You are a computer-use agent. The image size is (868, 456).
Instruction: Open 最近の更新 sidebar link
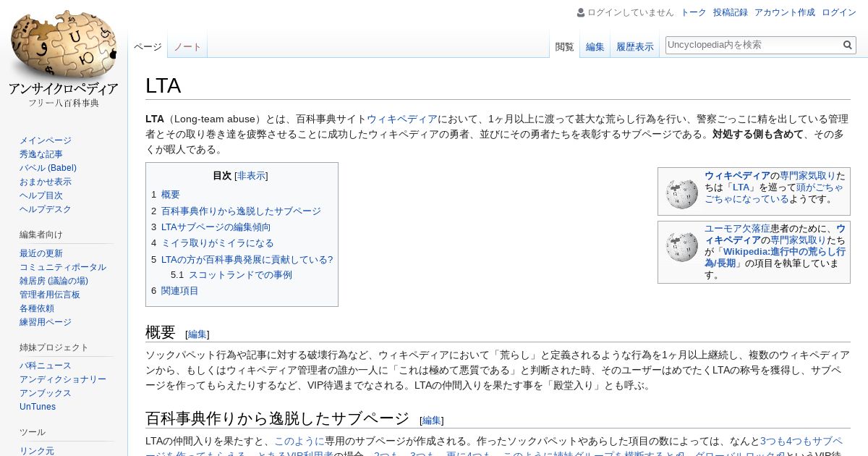41,253
